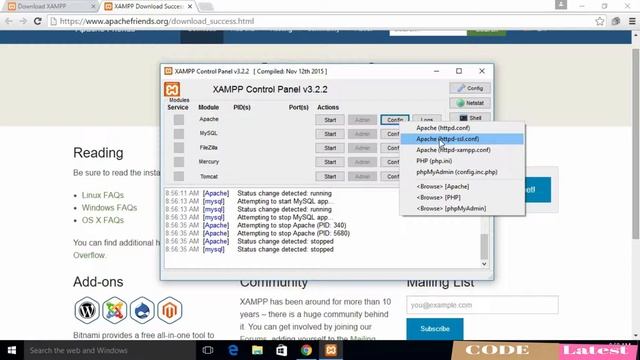Click the XAMPP taskbar icon

point(331,350)
